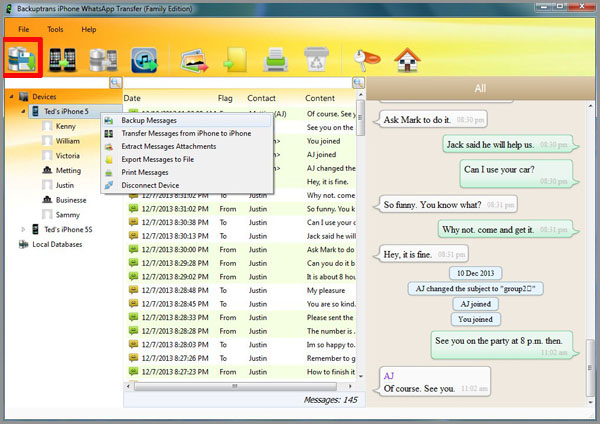Select the Kenny contact
The width and height of the screenshot is (600, 424).
[x=65, y=126]
